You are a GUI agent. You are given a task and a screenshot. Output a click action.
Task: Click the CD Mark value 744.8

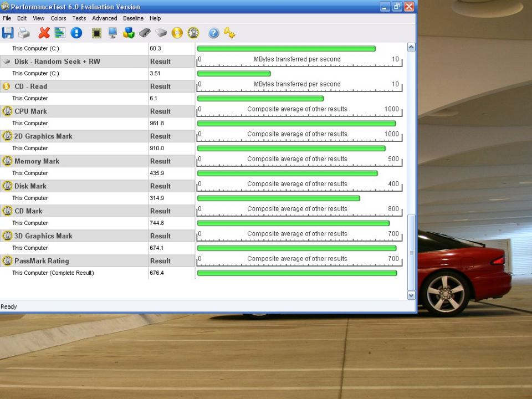tap(157, 223)
